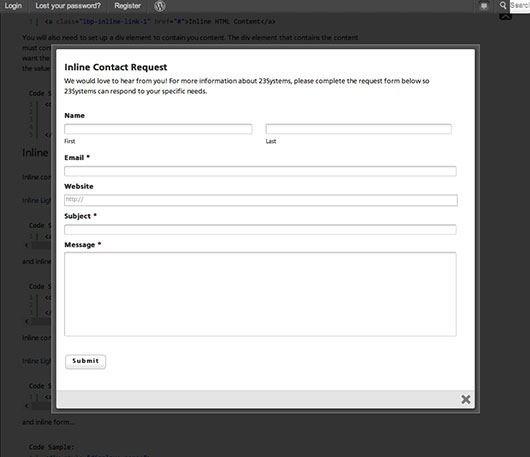Screen dimensions: 530x457
Task: Submit the contact request form
Action: [86, 361]
